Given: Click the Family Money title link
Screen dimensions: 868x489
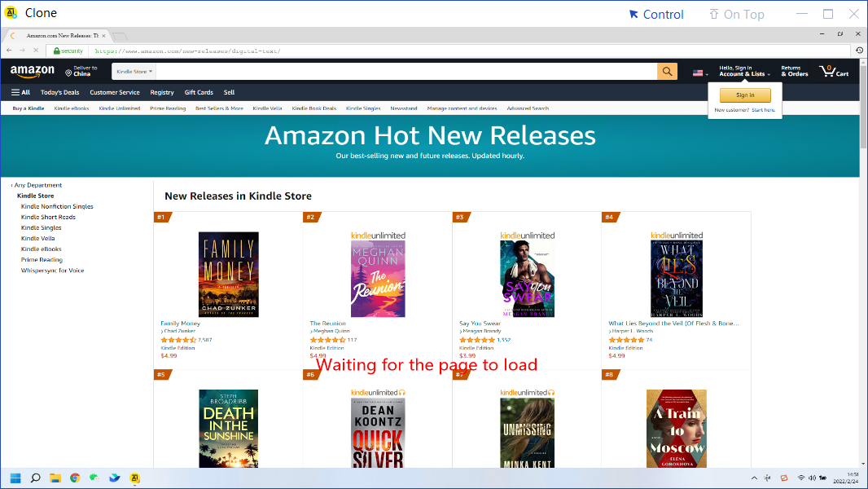Looking at the screenshot, I should coord(181,324).
